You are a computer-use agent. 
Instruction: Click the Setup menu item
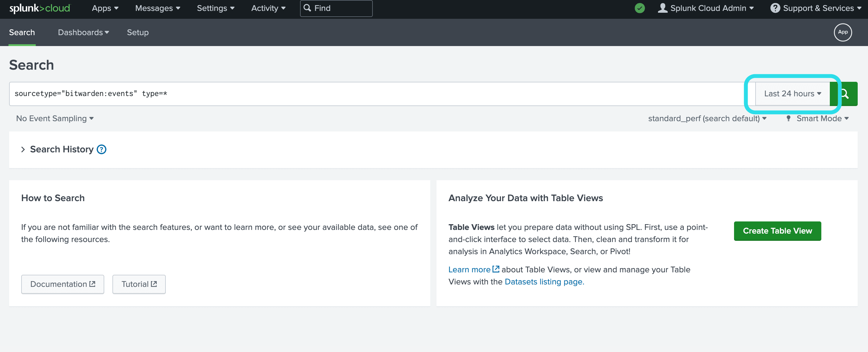click(138, 32)
